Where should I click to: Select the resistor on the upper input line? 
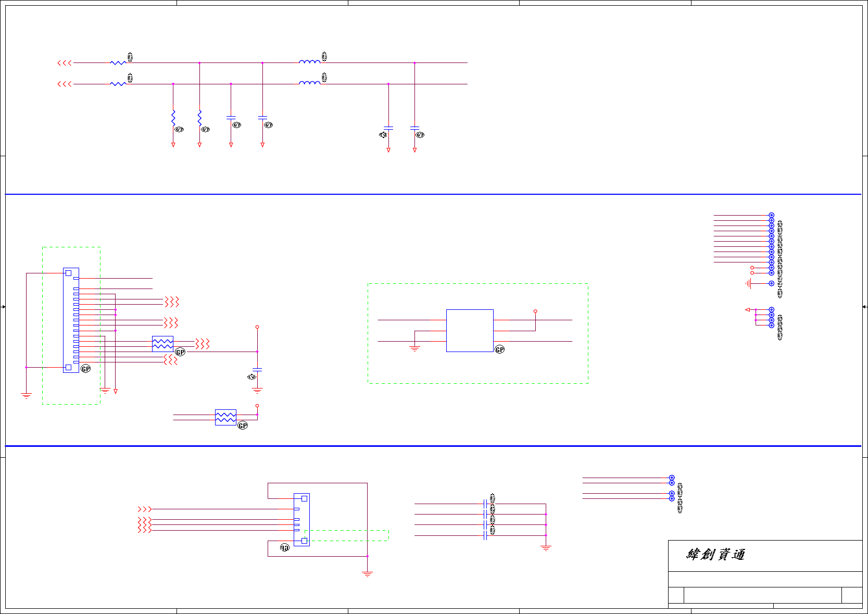click(x=118, y=62)
